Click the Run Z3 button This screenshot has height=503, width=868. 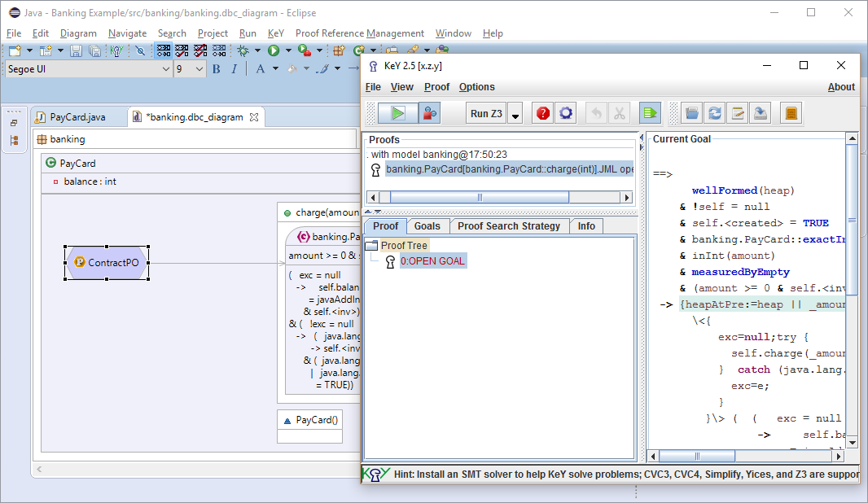[x=486, y=113]
